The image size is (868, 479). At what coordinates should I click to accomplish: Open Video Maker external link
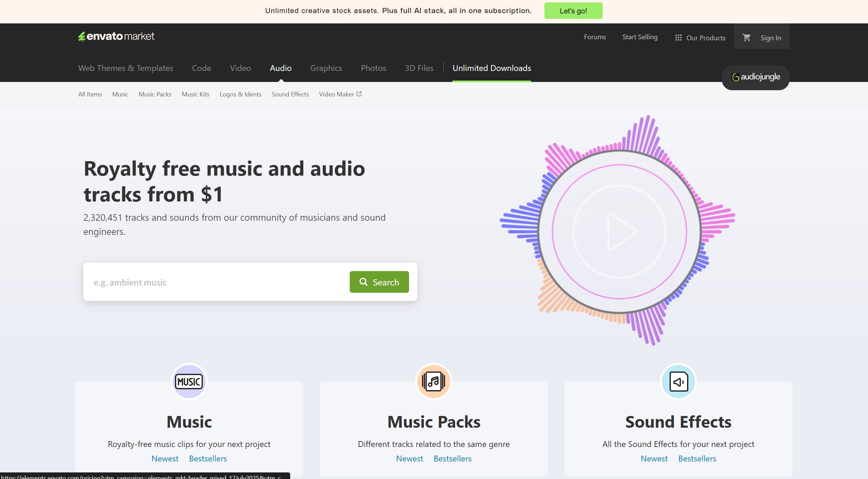coord(340,94)
